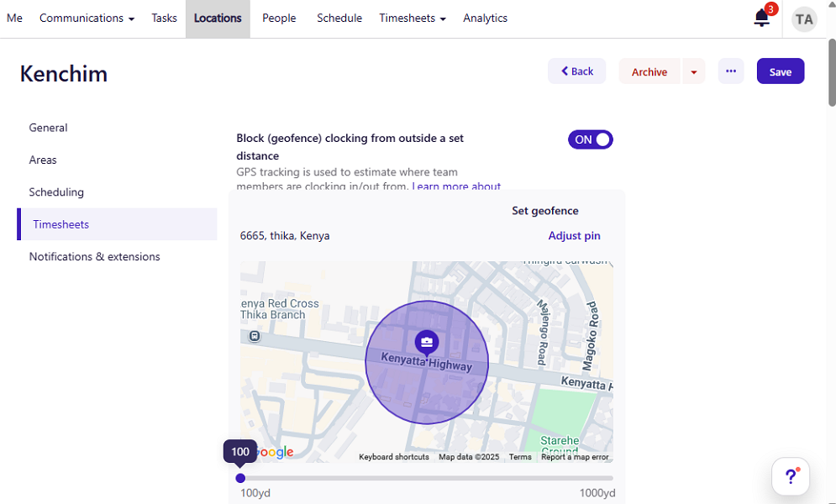The width and height of the screenshot is (836, 504).
Task: Toggle off the geofence clocking switch
Action: coord(590,139)
